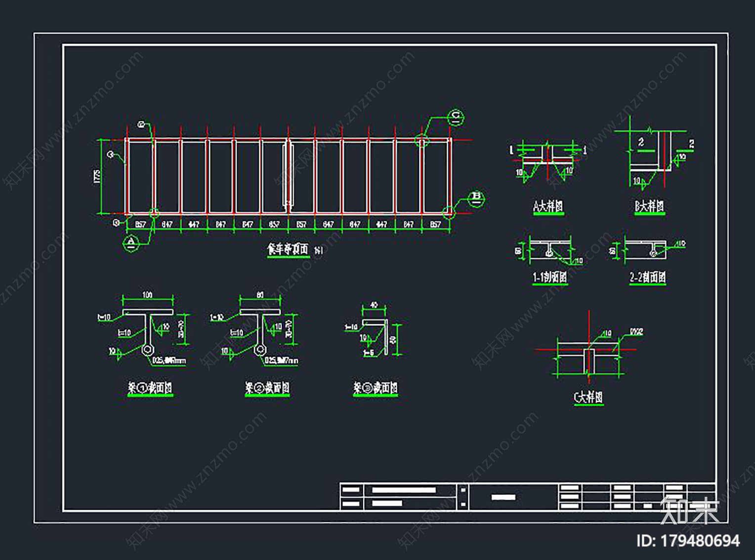
Task: Click the 候车亭顶面 plan title
Action: coord(288,250)
